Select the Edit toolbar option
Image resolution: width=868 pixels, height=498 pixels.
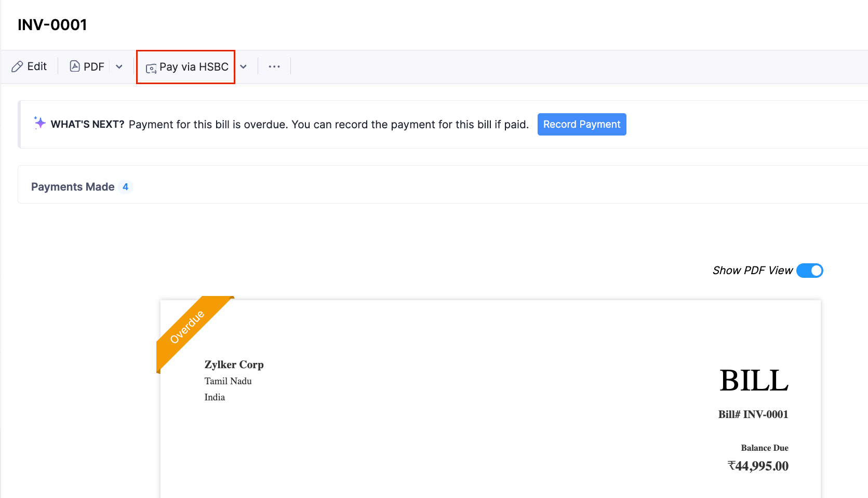(37, 66)
